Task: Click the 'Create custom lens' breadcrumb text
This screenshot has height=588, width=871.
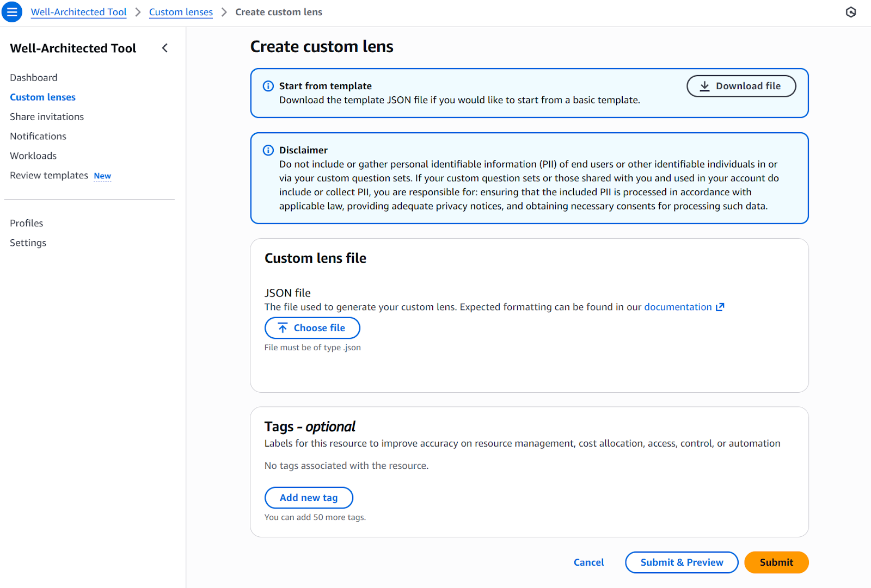Action: 279,12
